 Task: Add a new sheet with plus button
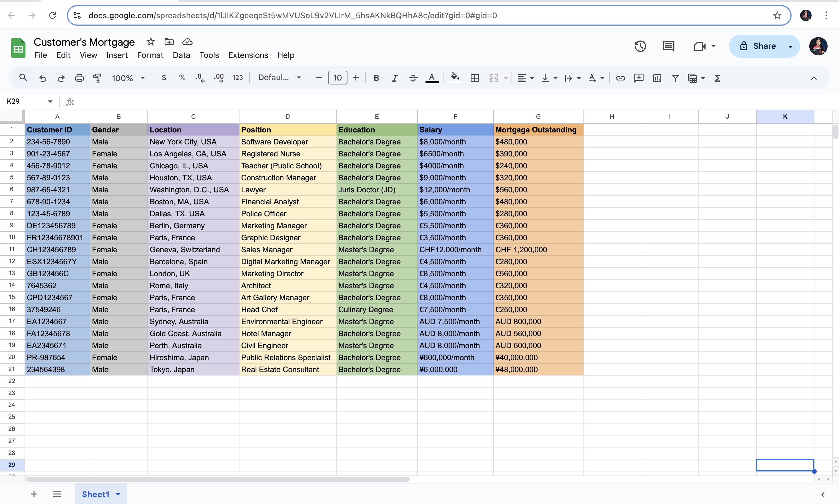point(34,494)
